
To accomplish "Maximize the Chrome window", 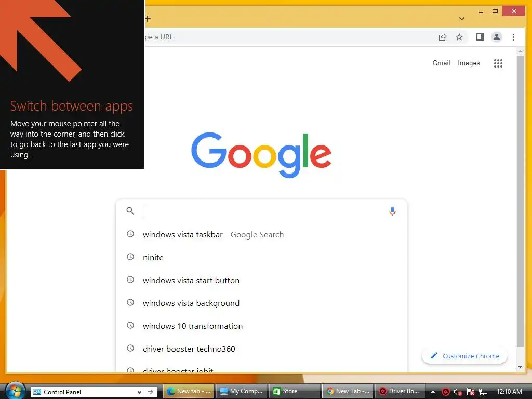I will point(495,11).
